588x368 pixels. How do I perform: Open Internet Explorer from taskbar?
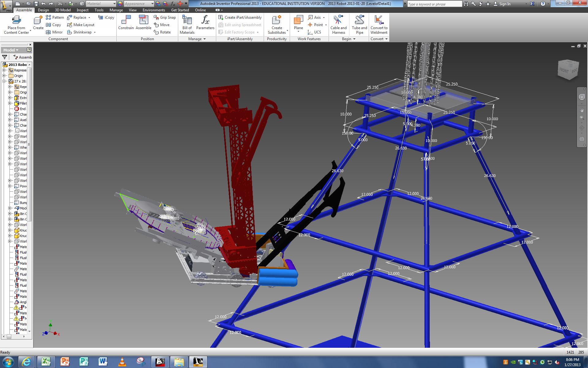pyautogui.click(x=26, y=362)
